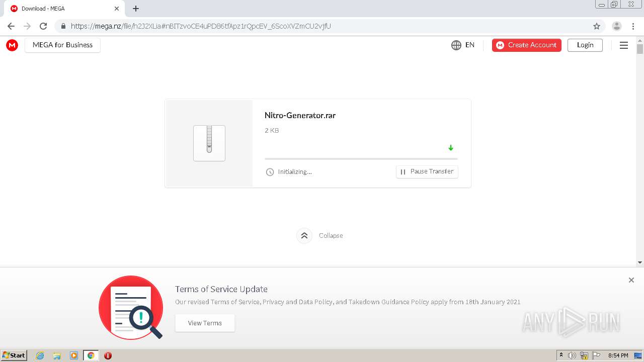Click the green download arrow indicator

click(451, 148)
